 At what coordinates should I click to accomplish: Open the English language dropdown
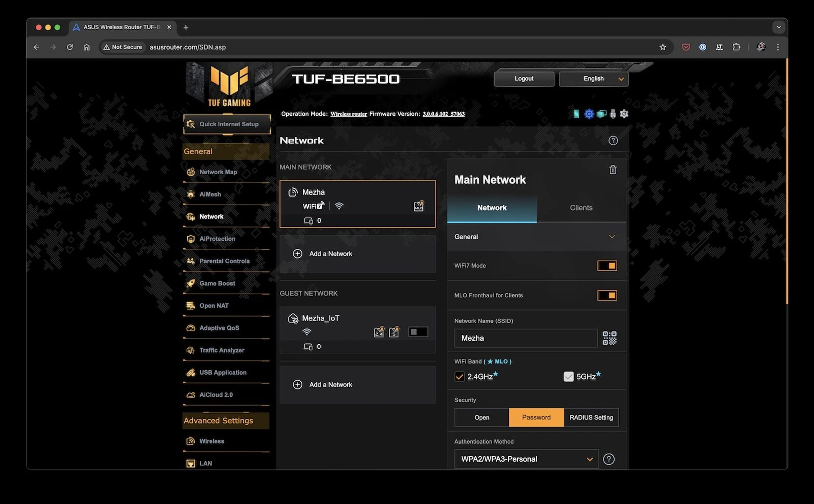(x=594, y=78)
